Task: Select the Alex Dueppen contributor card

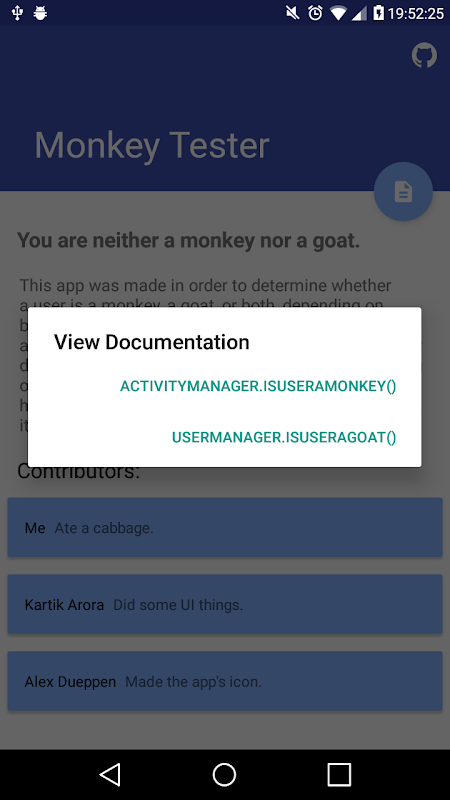Action: coord(225,681)
